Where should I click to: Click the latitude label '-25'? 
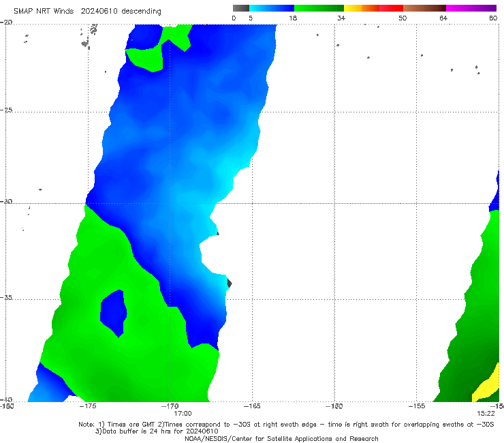click(x=6, y=110)
